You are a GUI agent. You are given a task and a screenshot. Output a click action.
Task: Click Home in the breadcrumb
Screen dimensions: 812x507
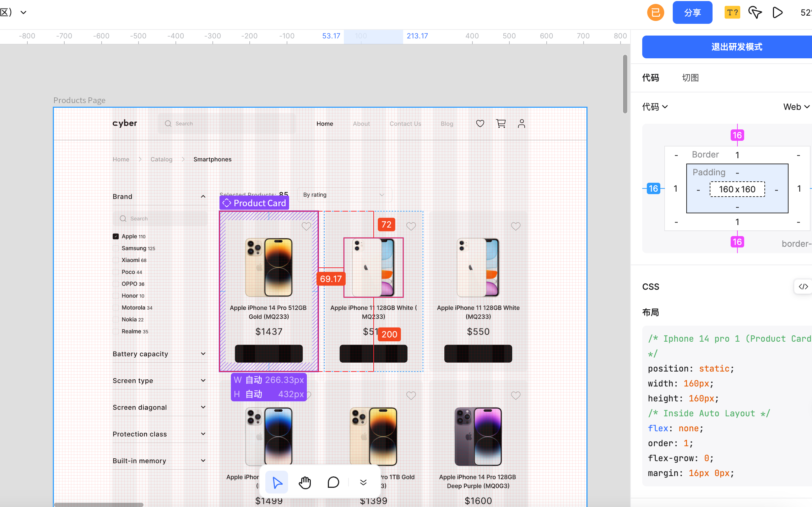tap(121, 159)
